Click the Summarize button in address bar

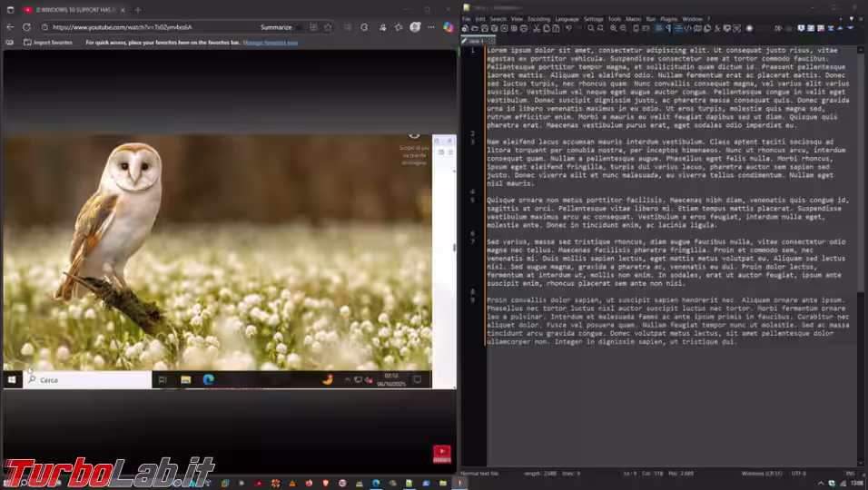(276, 27)
